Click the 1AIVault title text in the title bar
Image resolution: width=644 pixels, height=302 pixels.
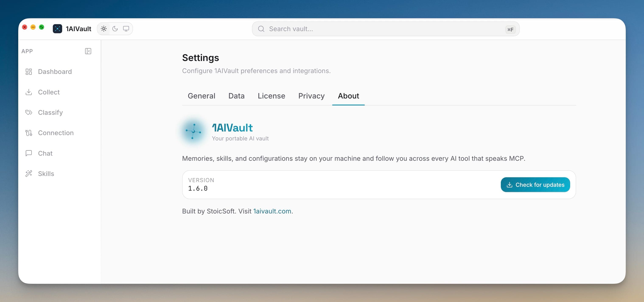[78, 29]
